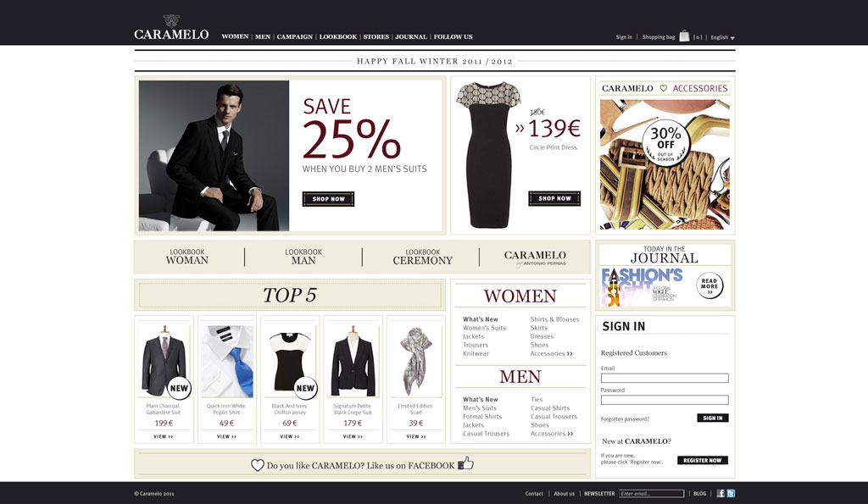Click the Forgotten password link
Image resolution: width=868 pixels, height=504 pixels.
(625, 418)
